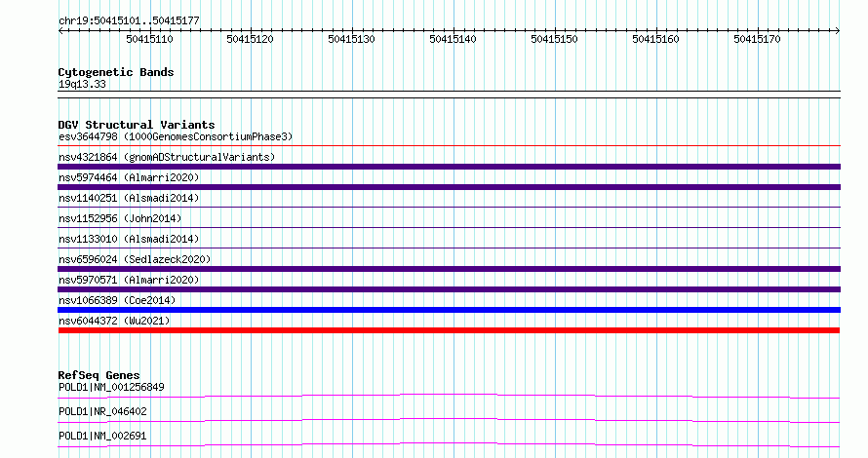Click the purple bar below nsv5974464
This screenshot has height=458, width=868.
[449, 187]
